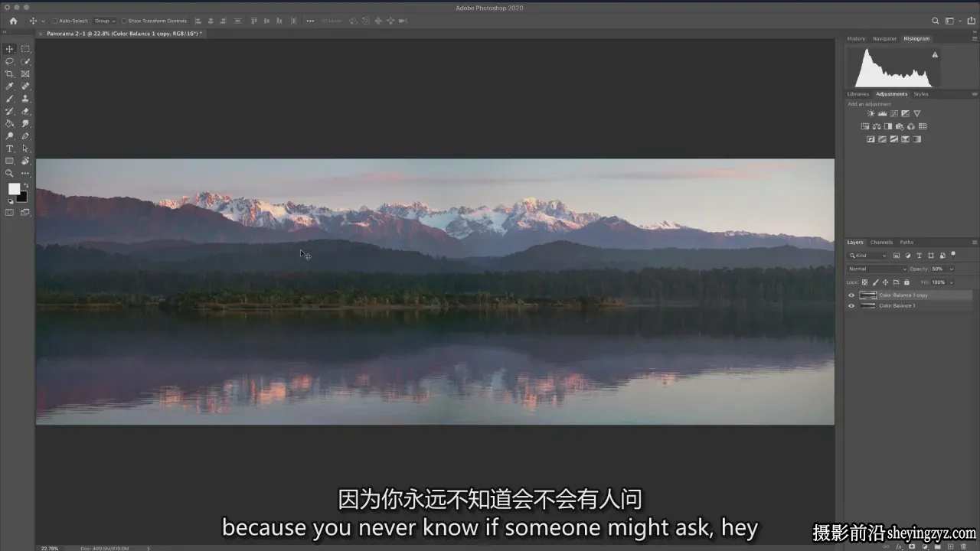Click the Fill percentage field

click(x=939, y=282)
